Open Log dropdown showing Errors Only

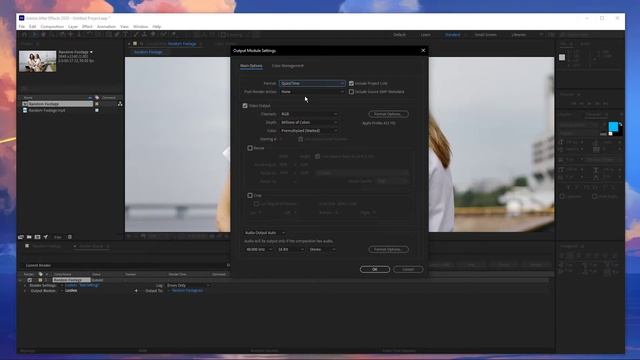coord(188,285)
